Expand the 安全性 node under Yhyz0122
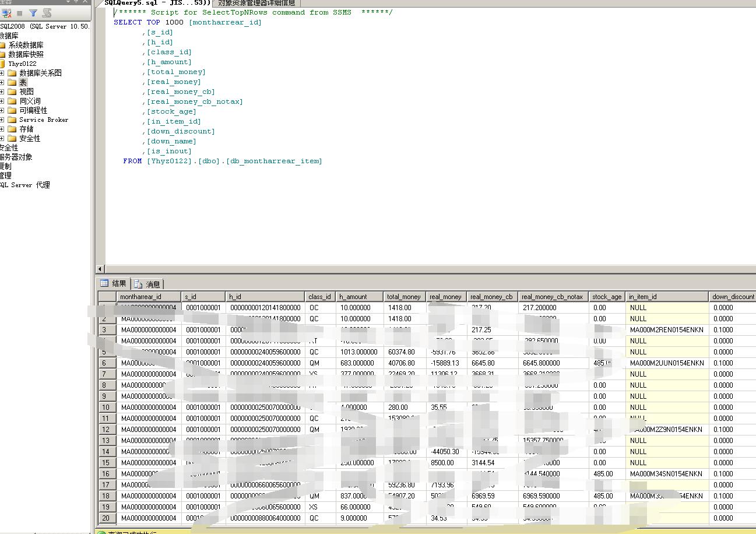This screenshot has width=756, height=534. pos(2,138)
